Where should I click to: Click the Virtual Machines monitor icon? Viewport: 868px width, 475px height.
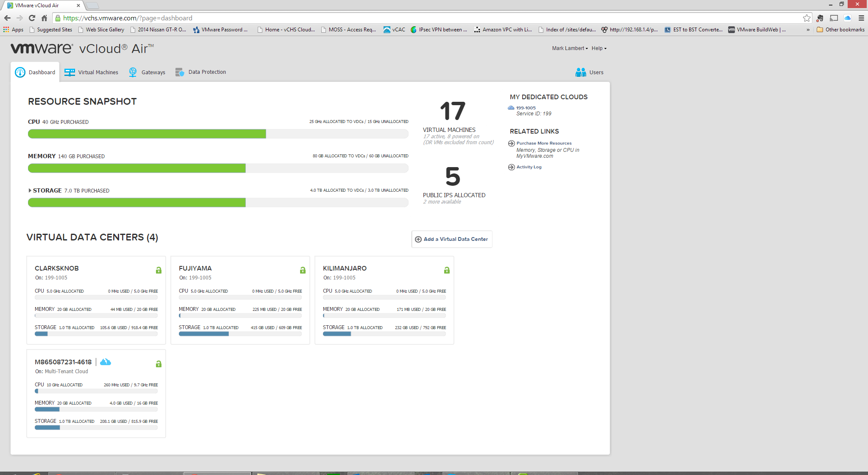(x=70, y=72)
